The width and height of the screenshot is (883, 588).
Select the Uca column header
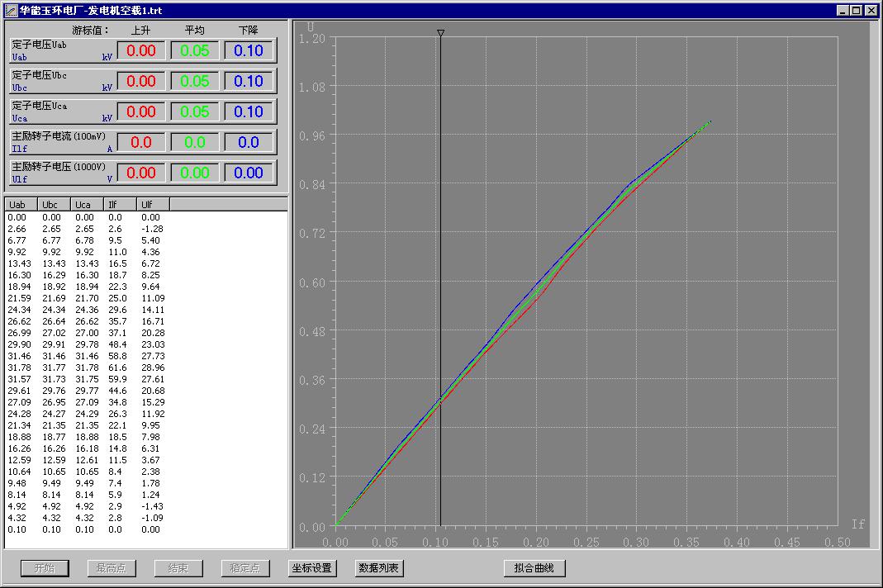pyautogui.click(x=88, y=204)
